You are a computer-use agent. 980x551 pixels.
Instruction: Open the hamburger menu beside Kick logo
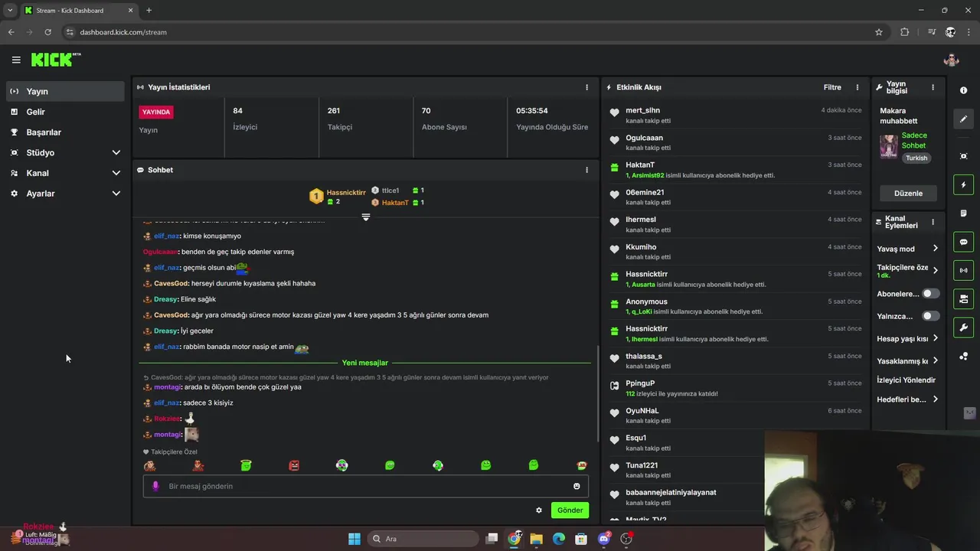click(x=16, y=60)
